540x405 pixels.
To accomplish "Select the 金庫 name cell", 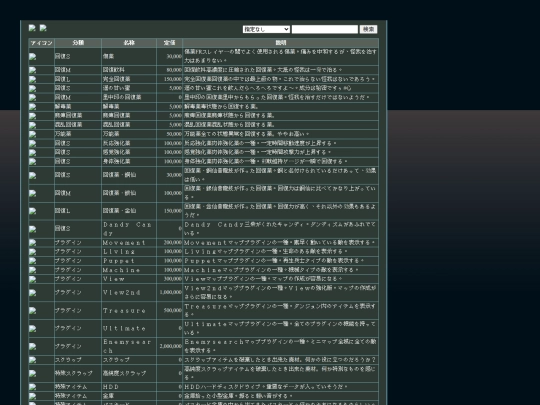I will 129,396.
